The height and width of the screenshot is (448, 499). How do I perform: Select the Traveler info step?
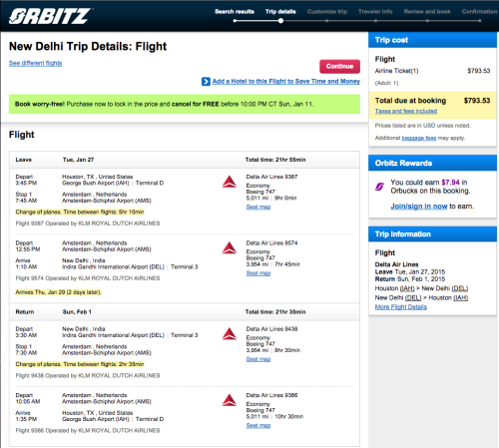click(x=375, y=12)
